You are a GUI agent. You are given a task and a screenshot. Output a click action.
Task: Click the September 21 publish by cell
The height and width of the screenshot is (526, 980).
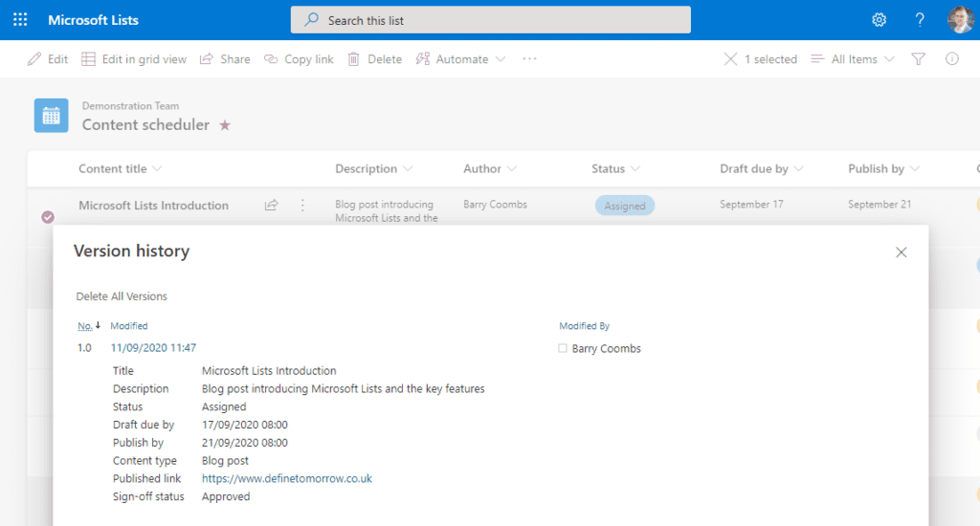(880, 205)
